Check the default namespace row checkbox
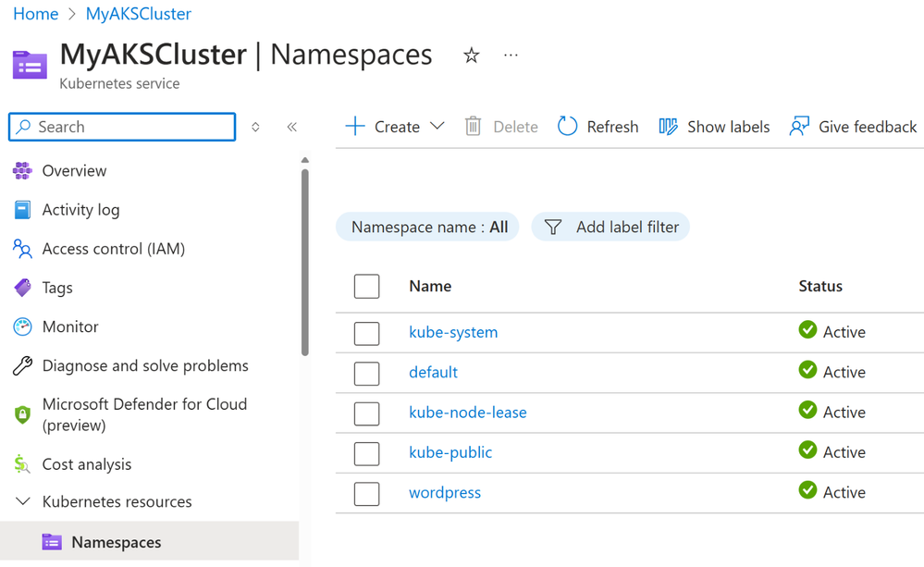Image resolution: width=924 pixels, height=567 pixels. 366,374
